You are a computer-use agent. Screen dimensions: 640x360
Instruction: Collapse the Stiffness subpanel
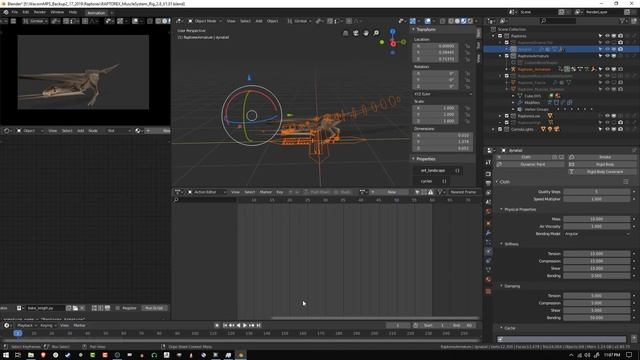pos(502,244)
